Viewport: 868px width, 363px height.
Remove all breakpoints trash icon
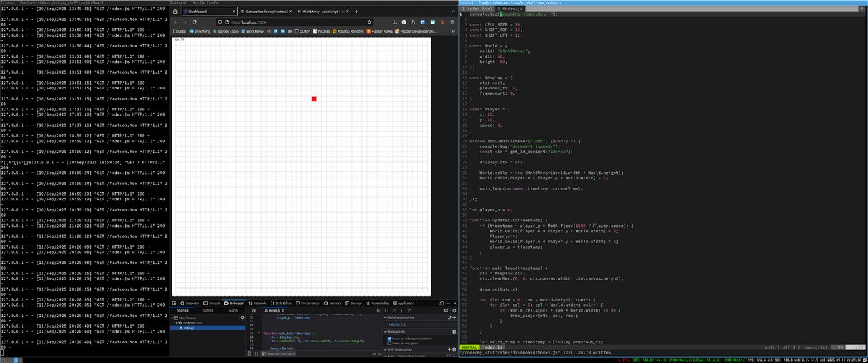pyautogui.click(x=454, y=332)
